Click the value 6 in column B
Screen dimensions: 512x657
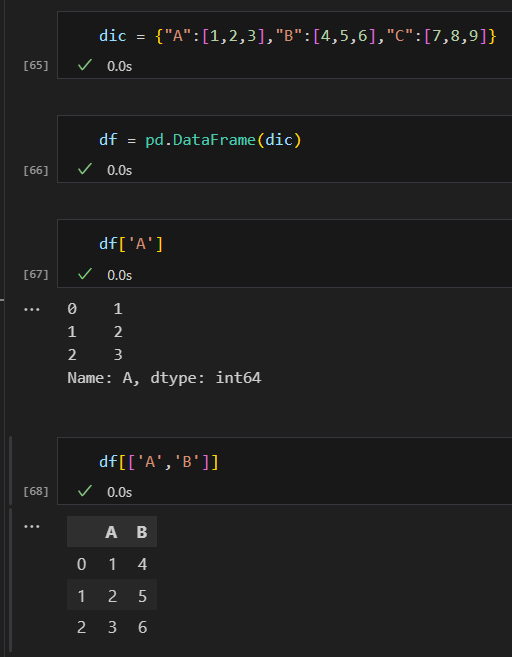coord(142,627)
